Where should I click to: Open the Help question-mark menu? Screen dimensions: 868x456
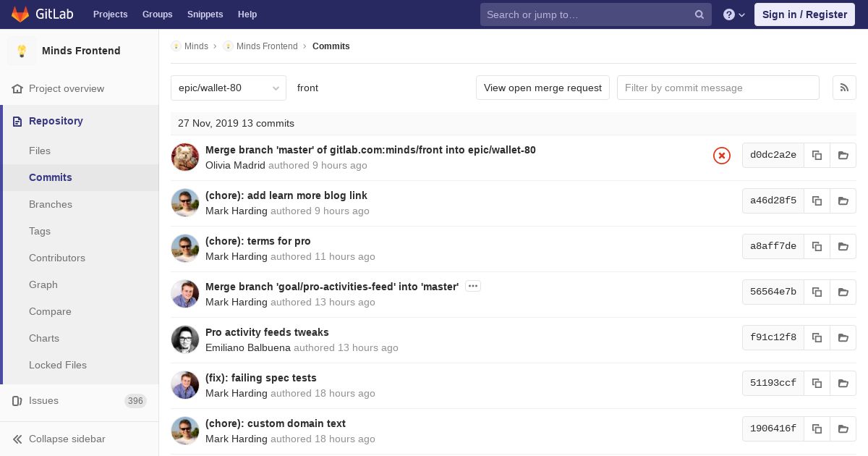coord(734,14)
